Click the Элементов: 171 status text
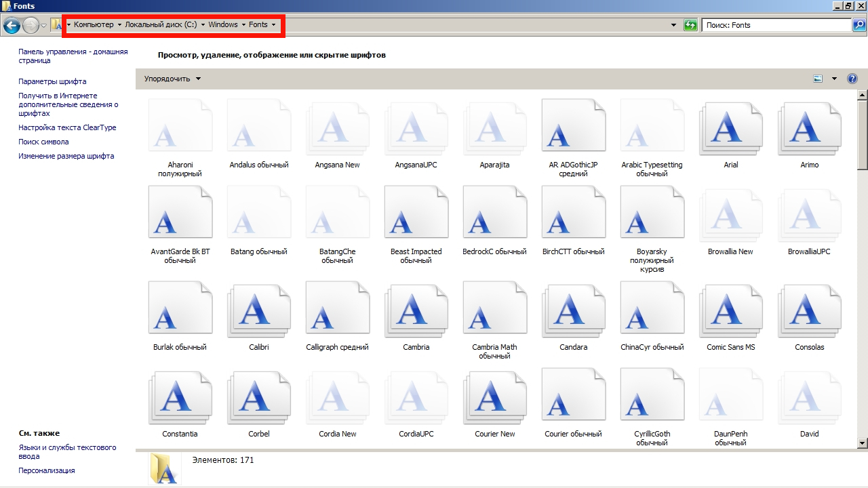Screen dimensions: 868x488 point(223,460)
